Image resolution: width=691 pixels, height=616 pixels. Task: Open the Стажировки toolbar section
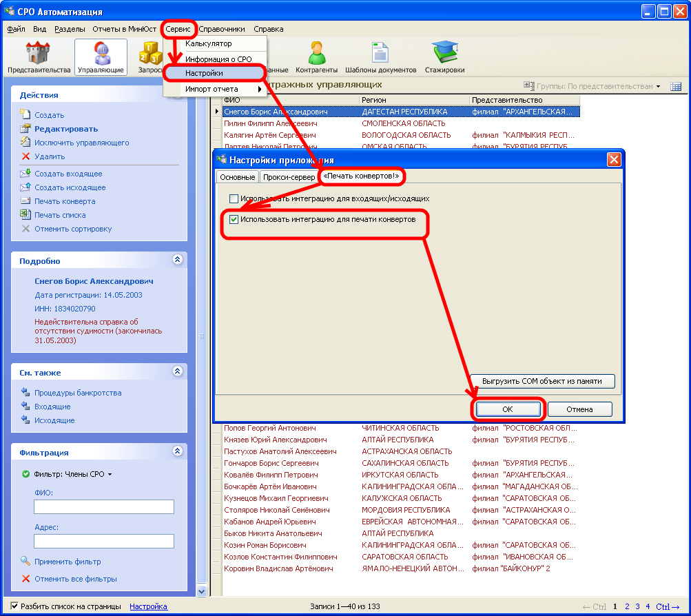[444, 57]
